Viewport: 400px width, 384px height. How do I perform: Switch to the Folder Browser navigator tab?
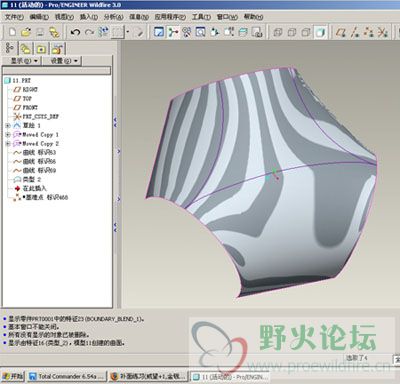(25, 49)
